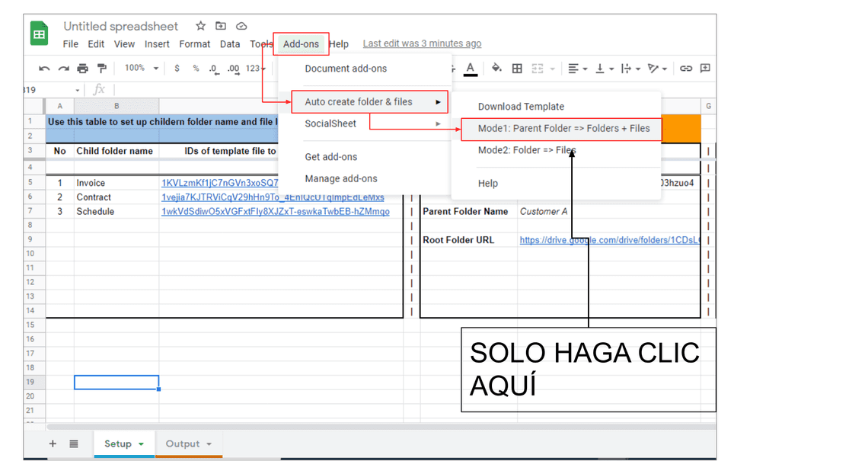Open the Root Folder URL drive link
Screen dimensions: 868x474
pyautogui.click(x=609, y=240)
